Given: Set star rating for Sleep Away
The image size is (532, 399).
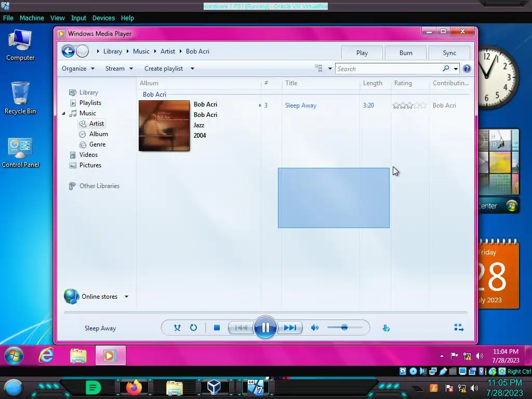Looking at the screenshot, I should tap(409, 105).
